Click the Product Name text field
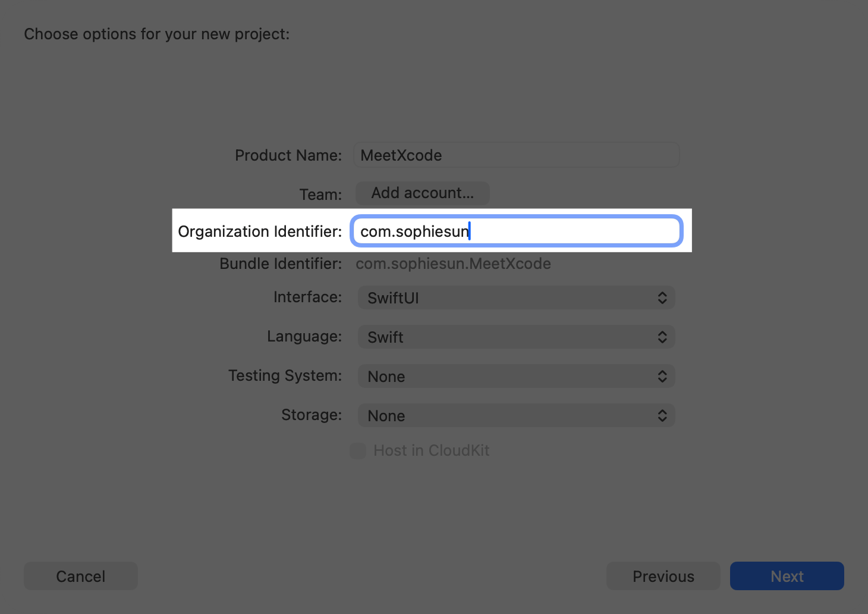This screenshot has height=614, width=868. (x=516, y=155)
